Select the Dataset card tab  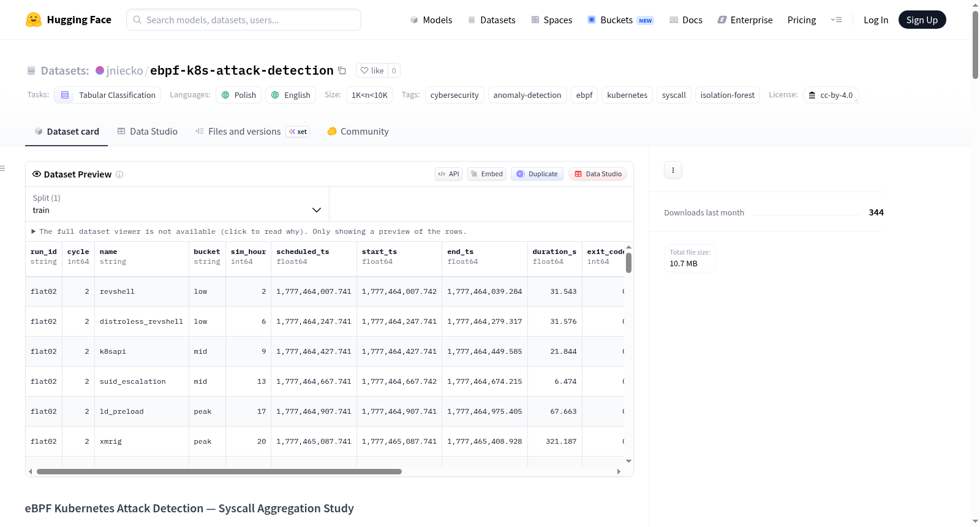[67, 132]
